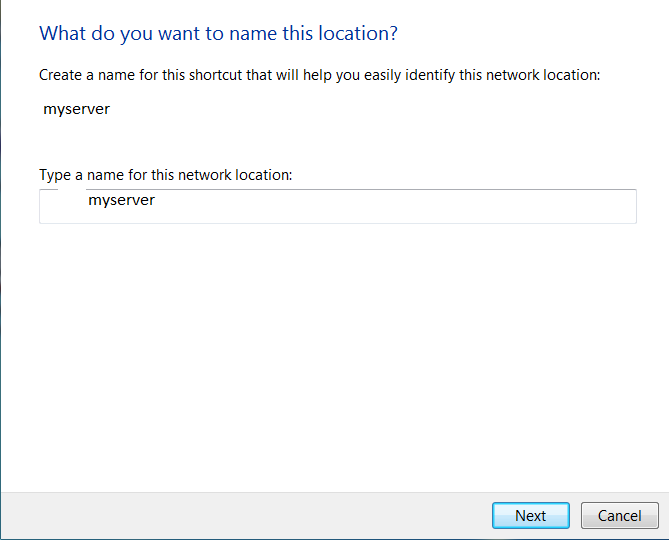Click the "myserver" label above the input
The width and height of the screenshot is (669, 540).
76,109
